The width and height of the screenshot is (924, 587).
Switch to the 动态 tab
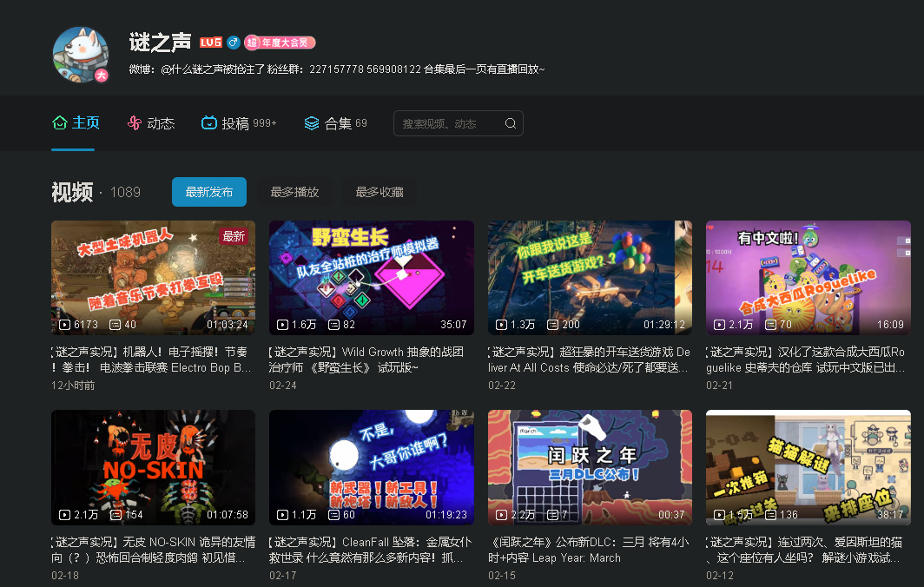[x=151, y=122]
